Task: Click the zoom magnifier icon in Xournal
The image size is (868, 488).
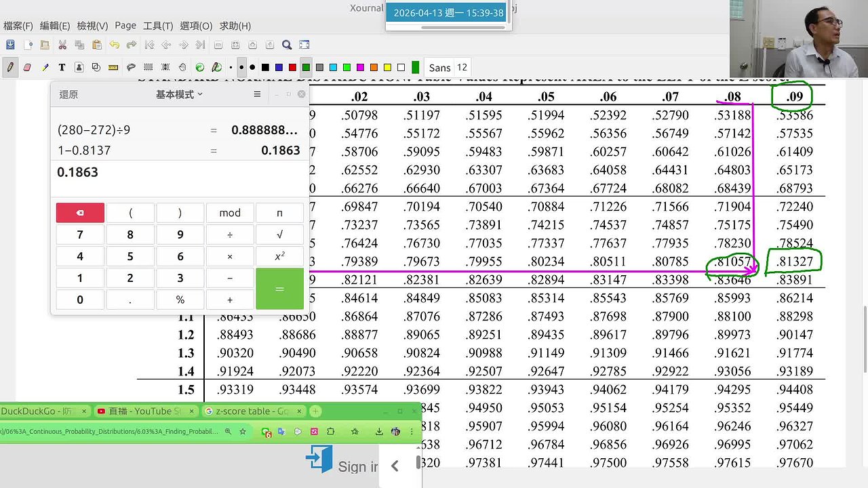Action: [287, 45]
